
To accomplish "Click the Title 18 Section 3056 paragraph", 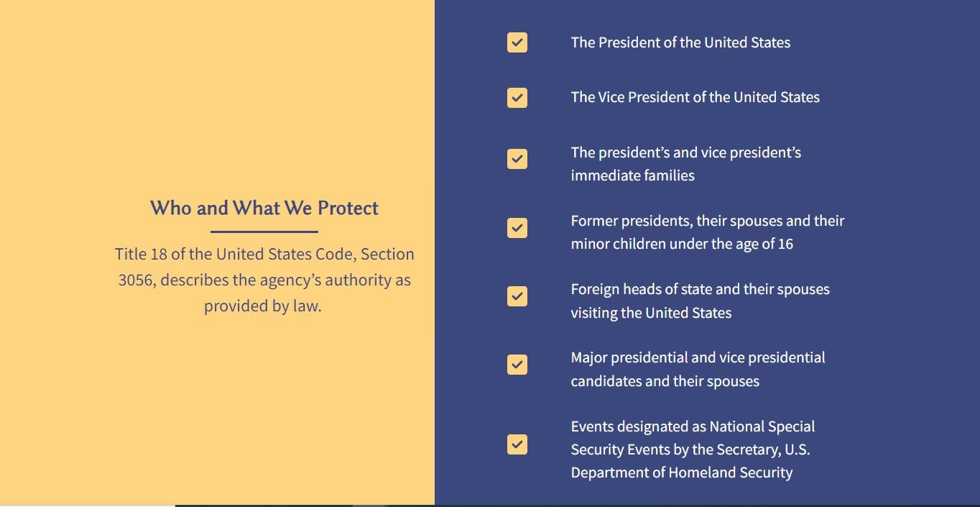I will point(264,280).
